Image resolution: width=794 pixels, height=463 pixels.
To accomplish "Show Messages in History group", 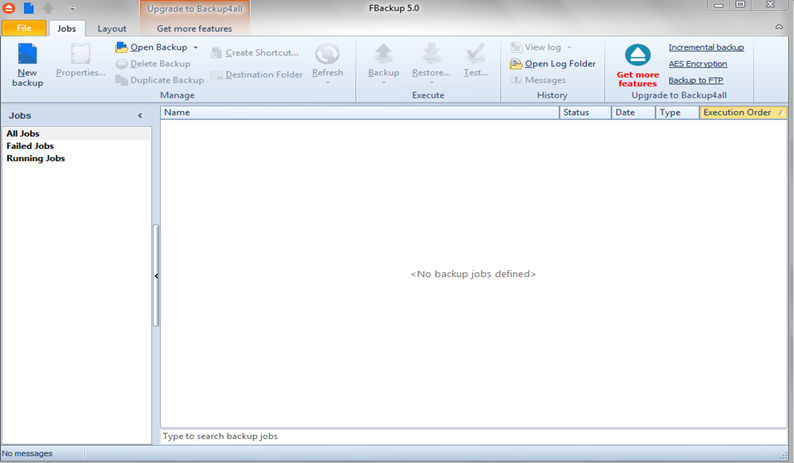I will [x=538, y=80].
